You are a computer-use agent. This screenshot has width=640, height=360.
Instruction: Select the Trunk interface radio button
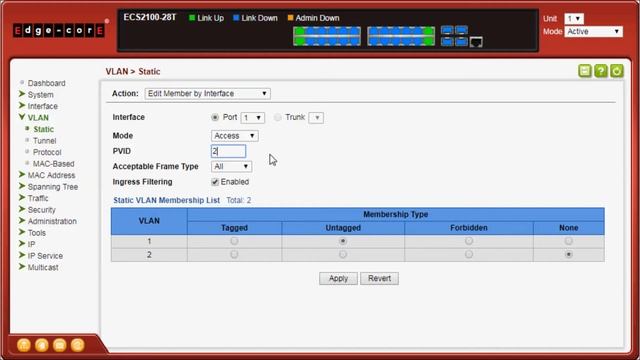278,118
